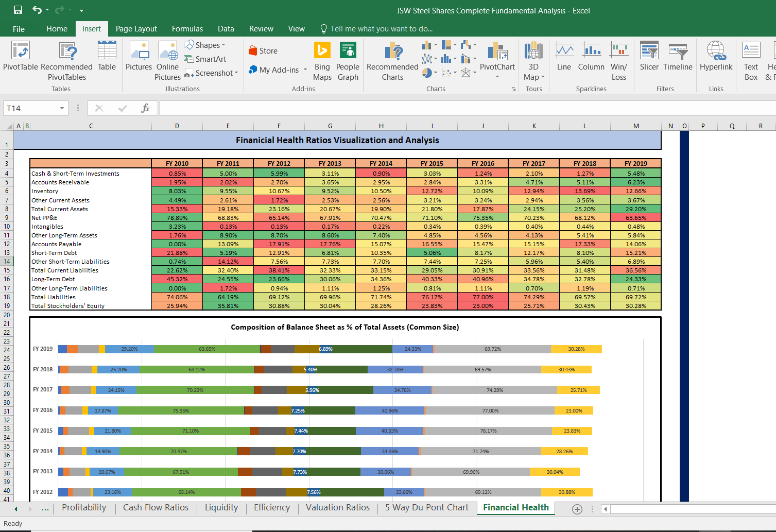
Task: Insert a column or bar chart
Action: pyautogui.click(x=429, y=45)
